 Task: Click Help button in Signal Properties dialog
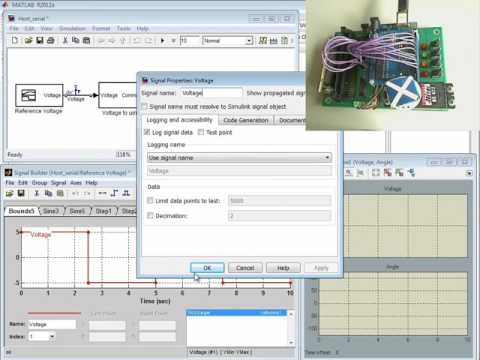coord(283,268)
